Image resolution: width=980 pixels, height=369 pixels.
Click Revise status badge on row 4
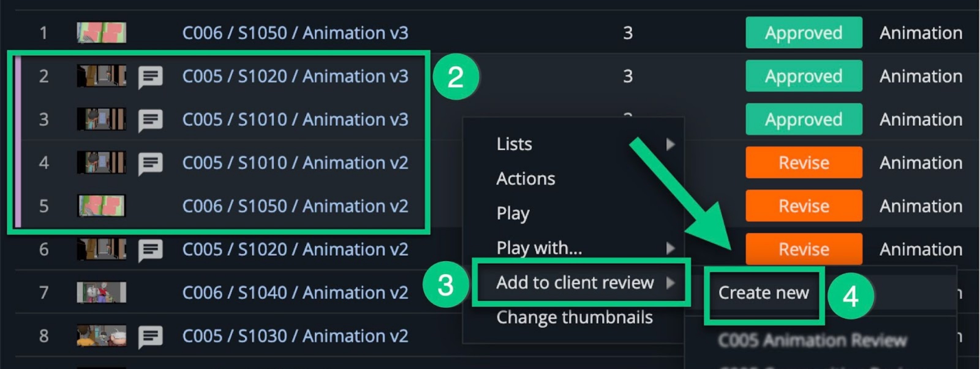pyautogui.click(x=804, y=163)
